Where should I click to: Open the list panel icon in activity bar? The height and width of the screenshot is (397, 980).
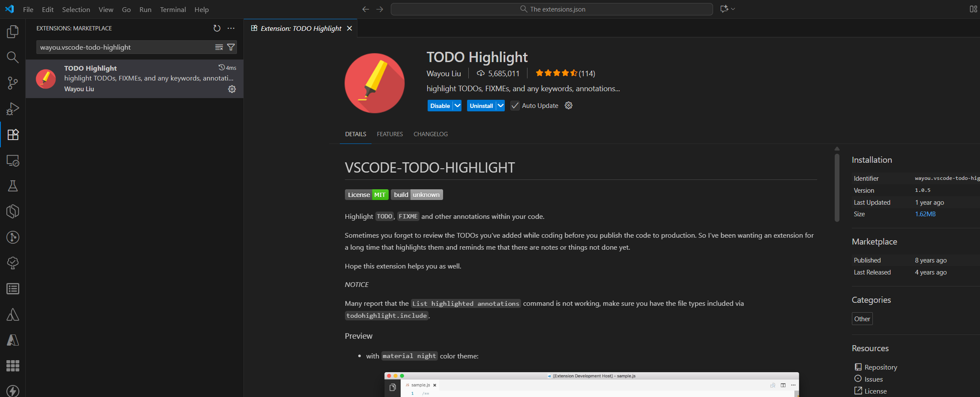coord(13,289)
